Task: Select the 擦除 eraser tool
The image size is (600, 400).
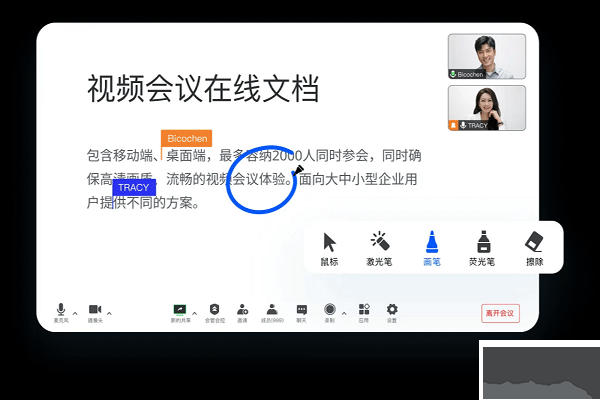Action: 535,248
